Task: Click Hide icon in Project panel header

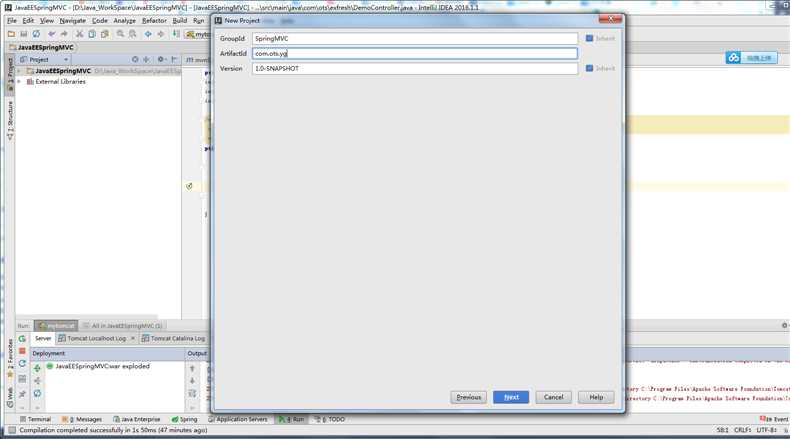Action: point(174,59)
